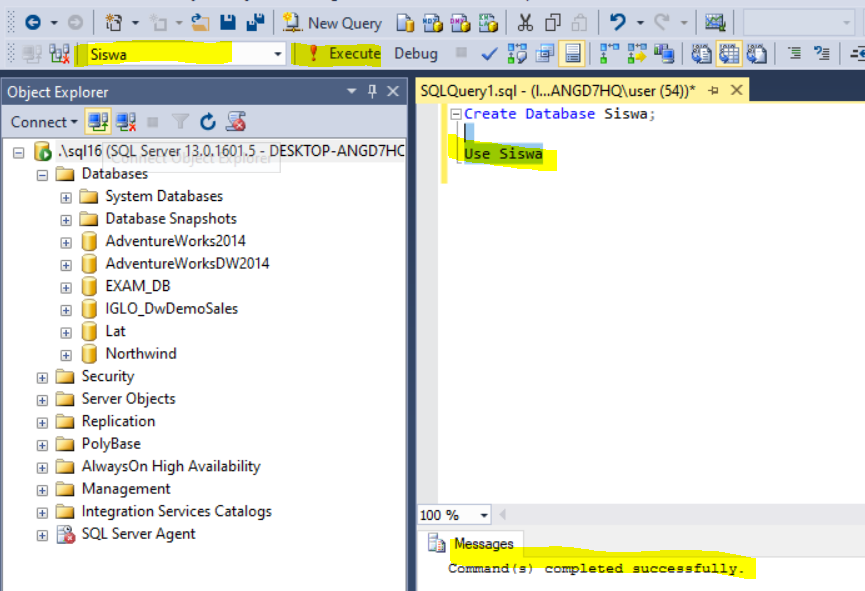Click the Cut scissors icon
This screenshot has width=865, height=591.
click(x=525, y=23)
